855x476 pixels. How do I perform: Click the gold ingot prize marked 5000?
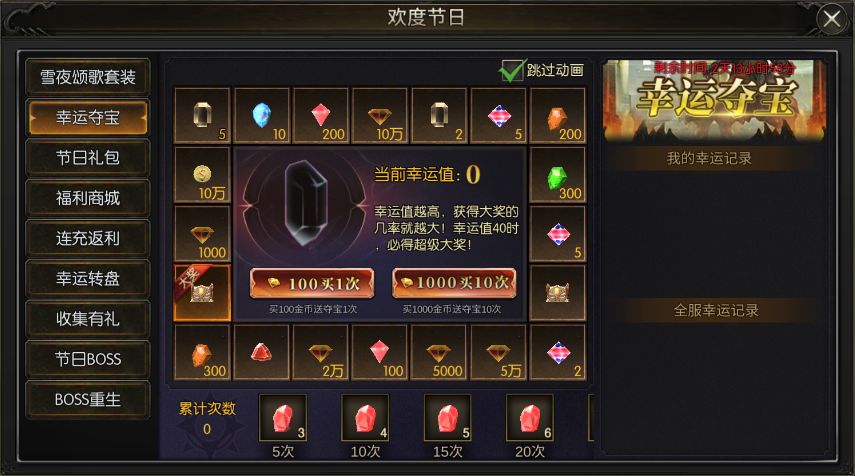point(439,352)
